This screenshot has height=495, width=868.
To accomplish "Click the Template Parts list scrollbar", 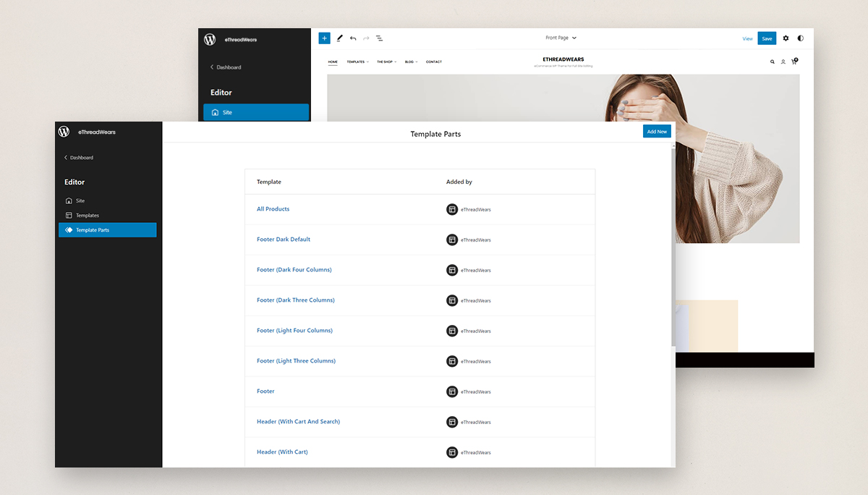I will click(673, 246).
